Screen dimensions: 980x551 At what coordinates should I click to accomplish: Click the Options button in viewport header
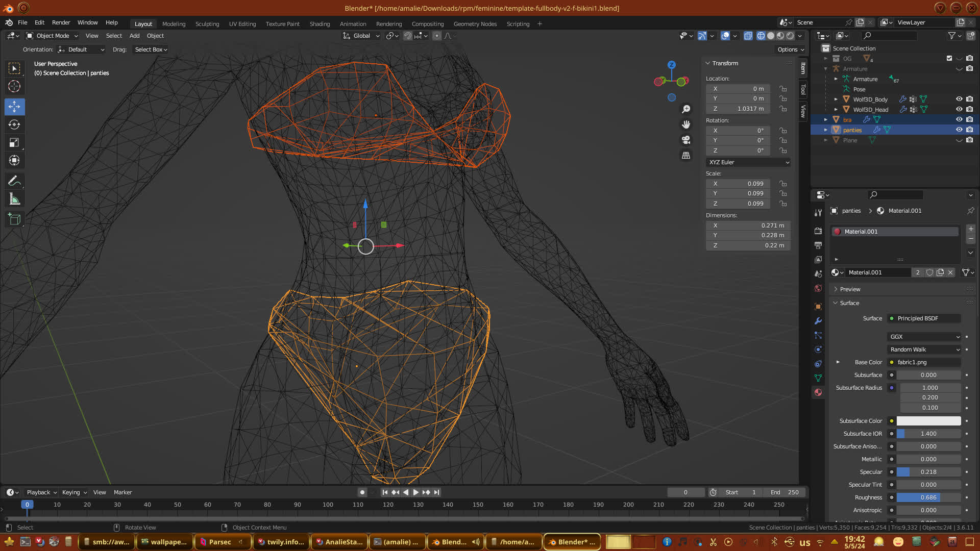790,49
